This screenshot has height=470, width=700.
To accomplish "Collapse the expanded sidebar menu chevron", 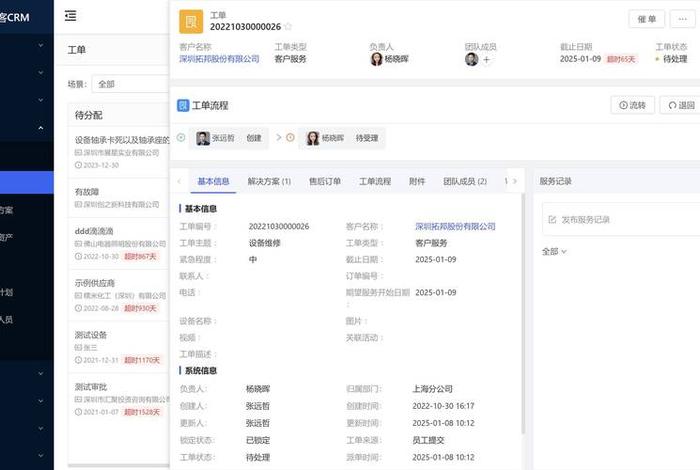I will coord(41,128).
